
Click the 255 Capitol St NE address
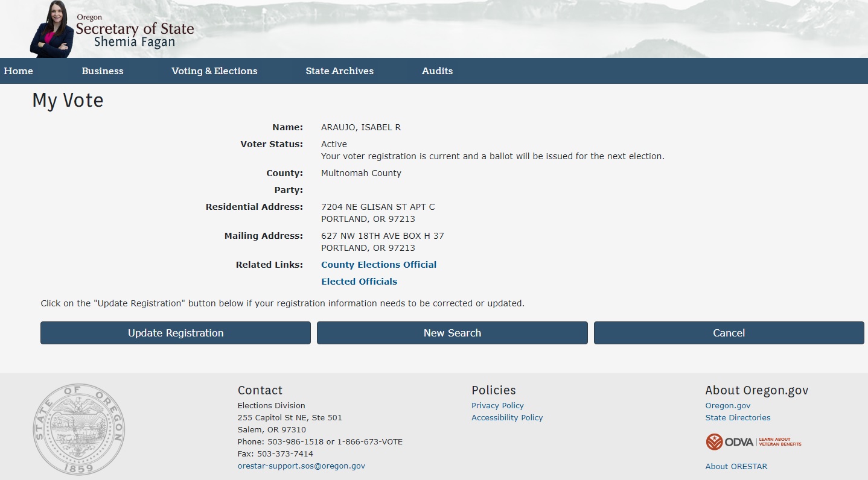290,418
